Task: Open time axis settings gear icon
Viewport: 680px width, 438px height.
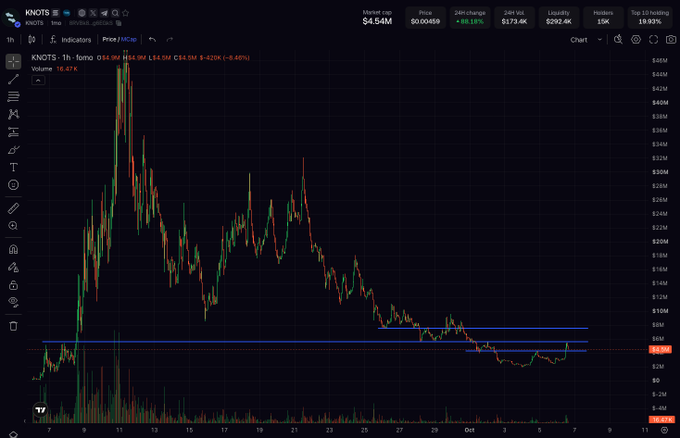Action: click(664, 430)
